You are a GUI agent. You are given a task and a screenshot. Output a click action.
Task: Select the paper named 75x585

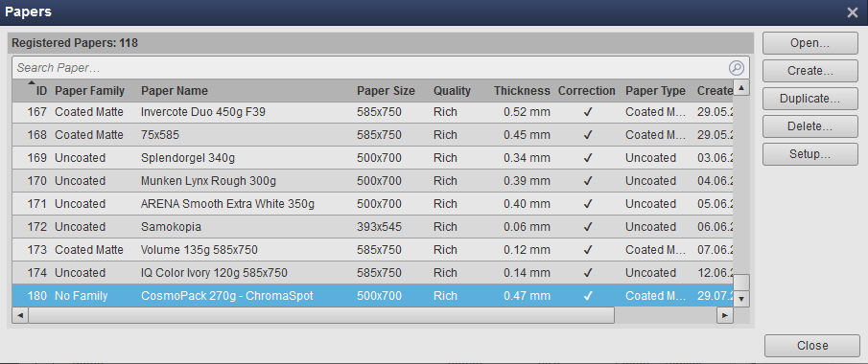point(372,135)
